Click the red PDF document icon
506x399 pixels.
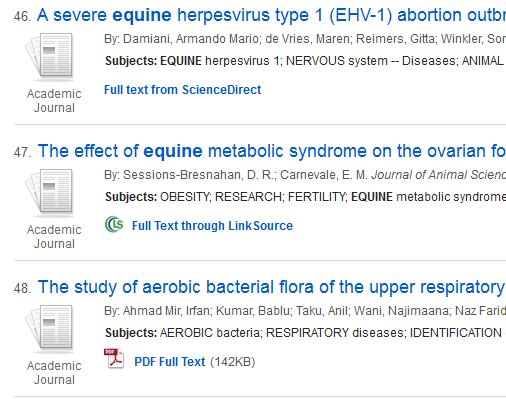tap(114, 358)
